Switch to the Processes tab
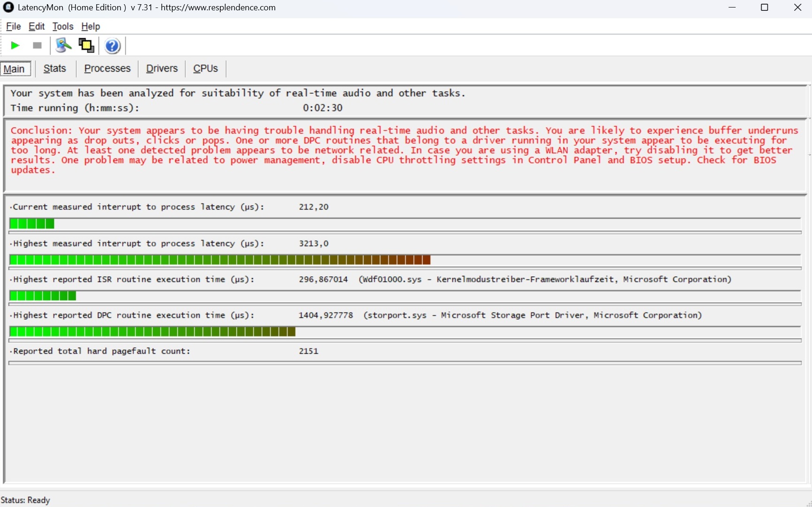Image resolution: width=812 pixels, height=507 pixels. [x=107, y=68]
